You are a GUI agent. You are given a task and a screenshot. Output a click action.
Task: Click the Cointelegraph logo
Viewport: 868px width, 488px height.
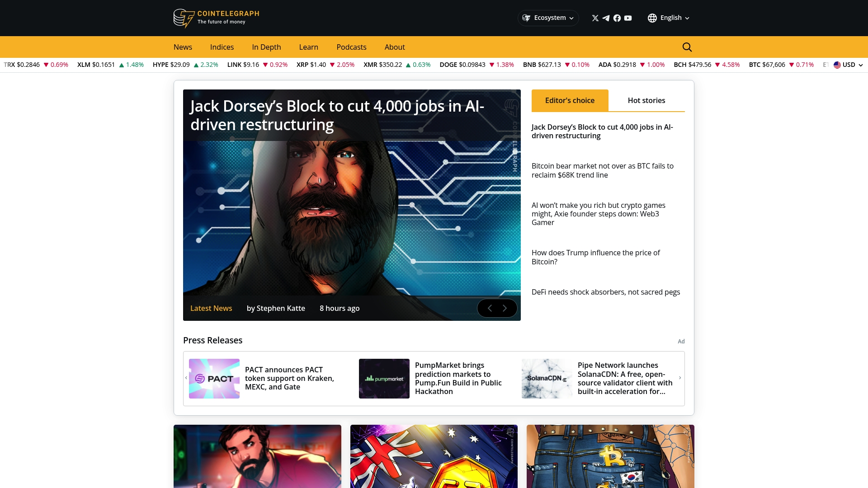pos(216,18)
